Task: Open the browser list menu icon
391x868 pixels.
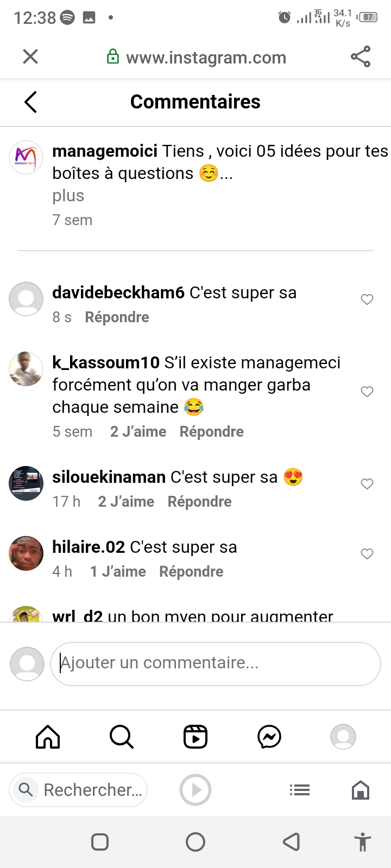Action: pyautogui.click(x=300, y=790)
